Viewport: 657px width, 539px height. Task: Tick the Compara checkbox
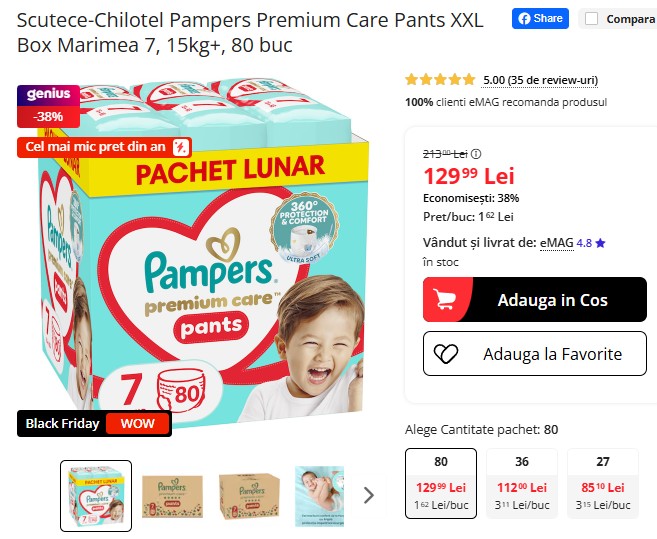tap(591, 19)
